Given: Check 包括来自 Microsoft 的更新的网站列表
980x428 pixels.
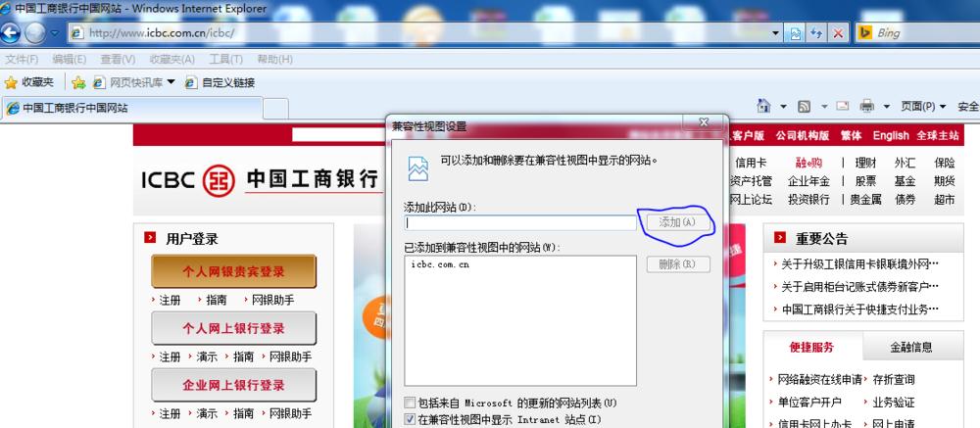Looking at the screenshot, I should (410, 403).
